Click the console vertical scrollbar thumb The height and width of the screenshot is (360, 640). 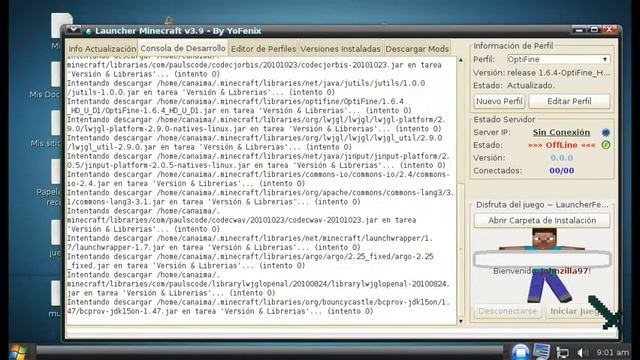[x=461, y=250]
